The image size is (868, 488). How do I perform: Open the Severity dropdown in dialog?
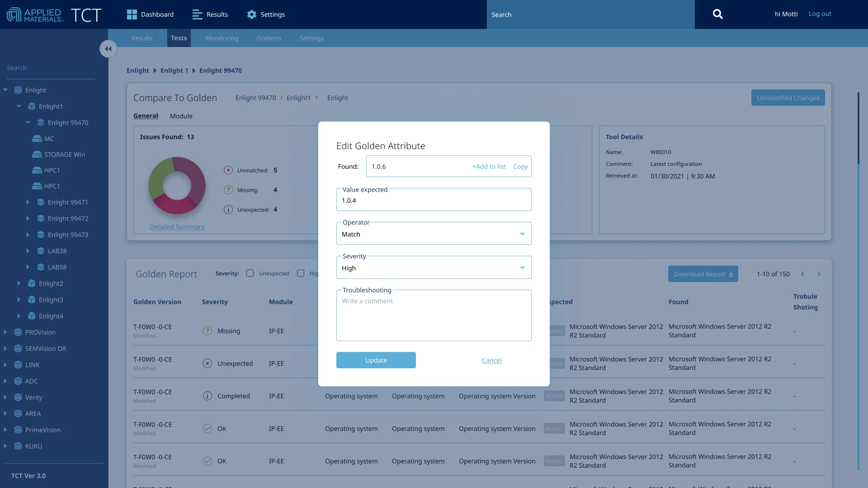(434, 268)
